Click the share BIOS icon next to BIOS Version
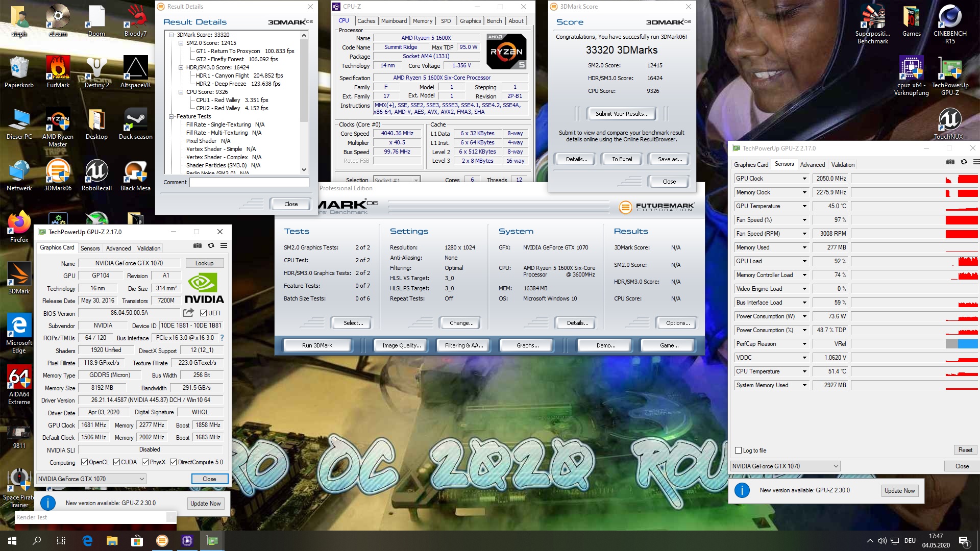 coord(189,313)
